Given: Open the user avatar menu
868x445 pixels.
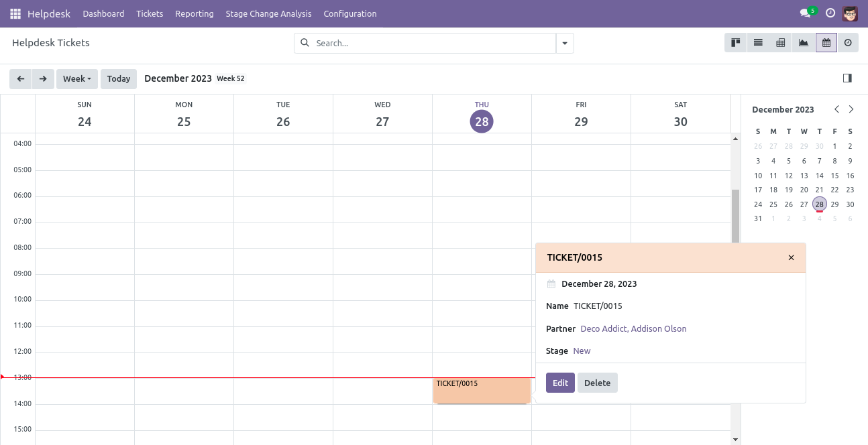Looking at the screenshot, I should 850,13.
